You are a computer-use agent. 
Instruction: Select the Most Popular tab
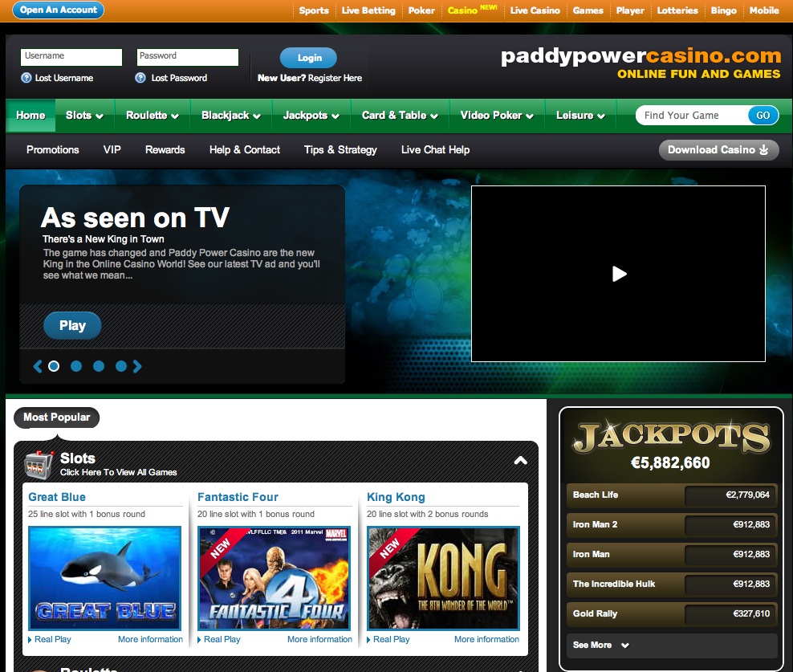pyautogui.click(x=57, y=417)
